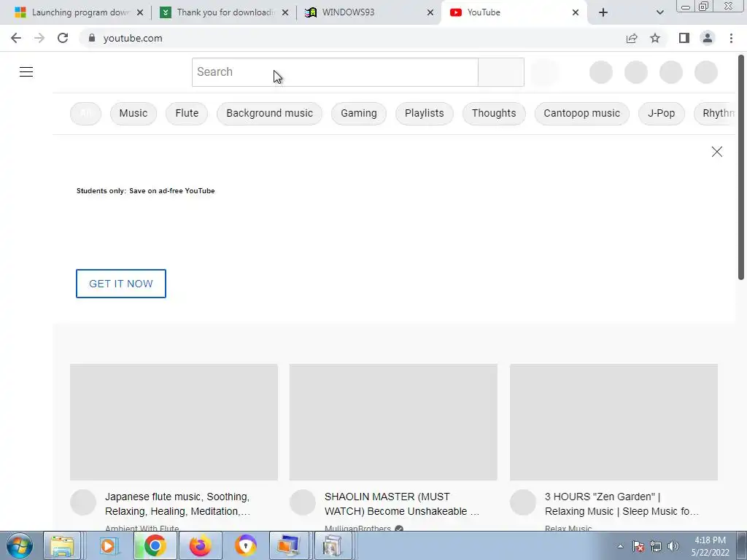View site info via the padlock icon
This screenshot has height=560, width=747.
(92, 38)
